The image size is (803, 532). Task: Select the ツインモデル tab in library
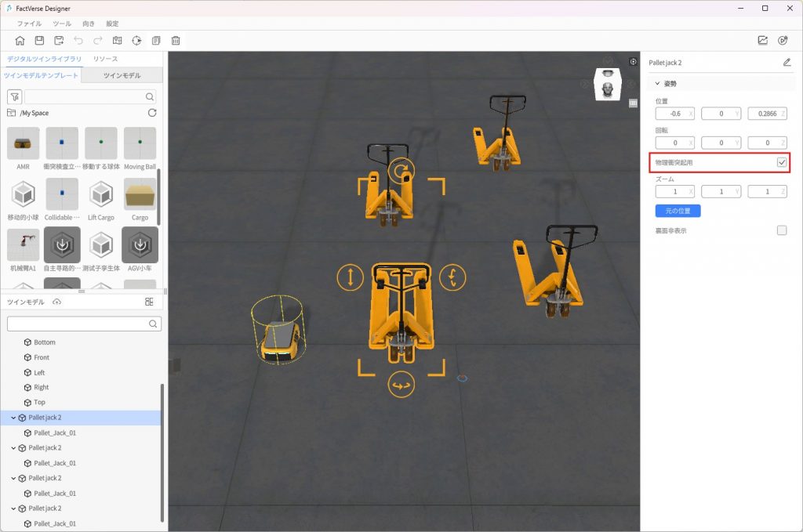coord(122,75)
